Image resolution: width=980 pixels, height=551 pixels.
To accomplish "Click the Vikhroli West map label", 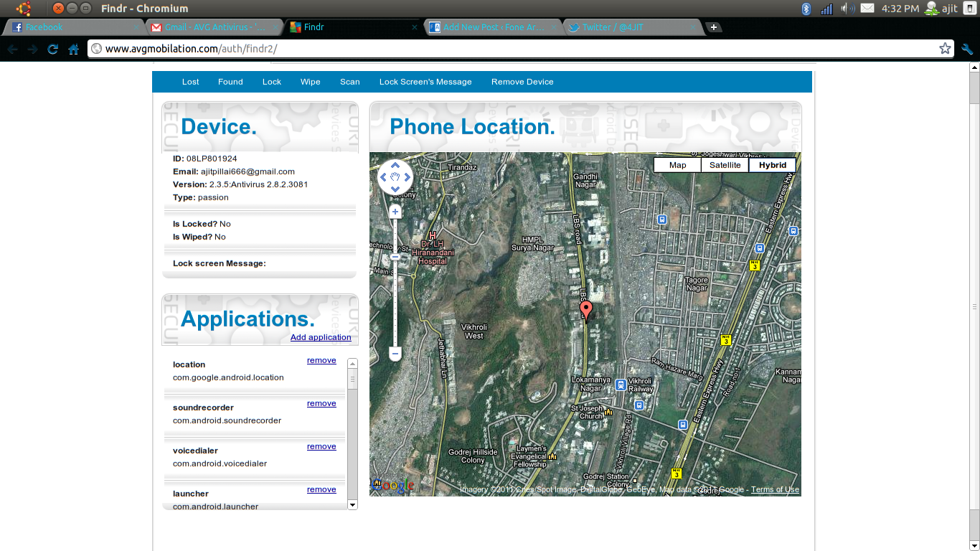I will [x=473, y=331].
